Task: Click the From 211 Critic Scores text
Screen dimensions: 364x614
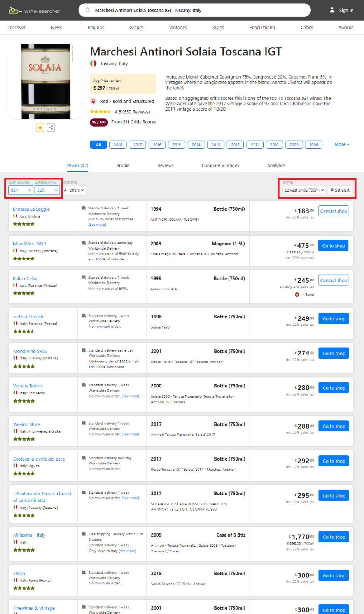Action: coord(134,122)
